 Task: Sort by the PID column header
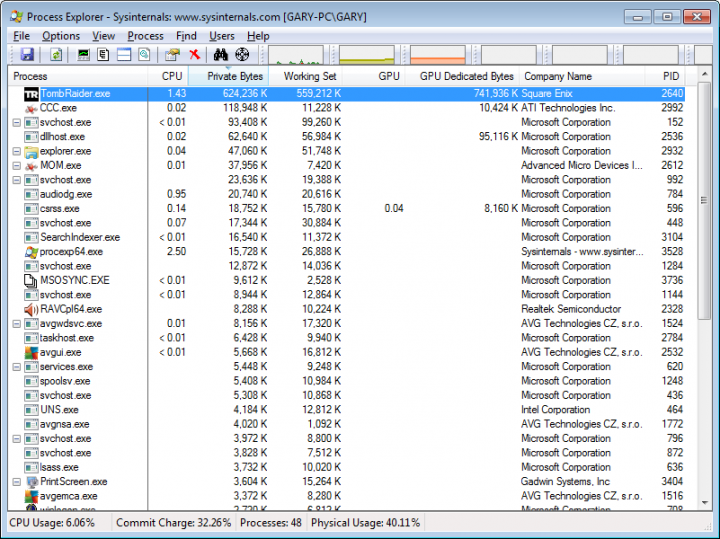pyautogui.click(x=665, y=76)
